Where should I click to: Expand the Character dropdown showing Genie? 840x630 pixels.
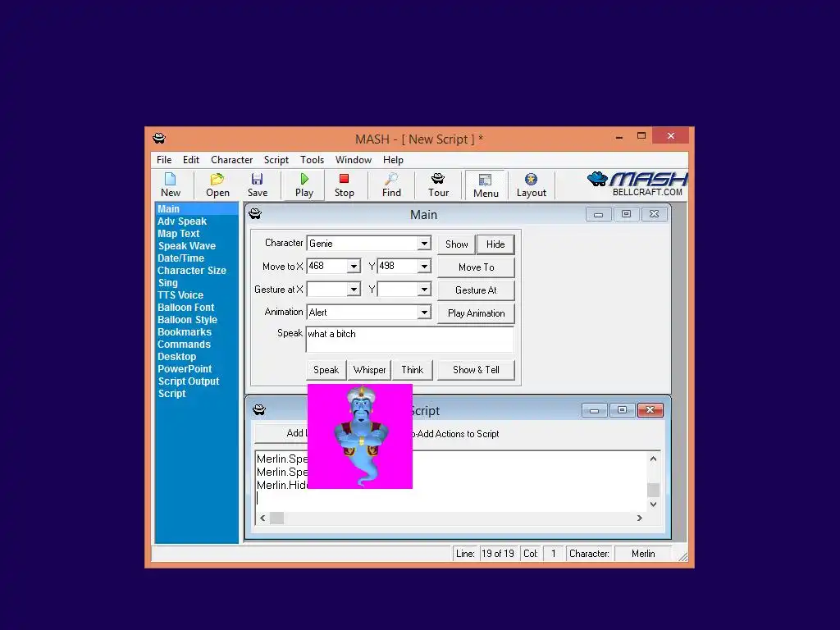[424, 243]
